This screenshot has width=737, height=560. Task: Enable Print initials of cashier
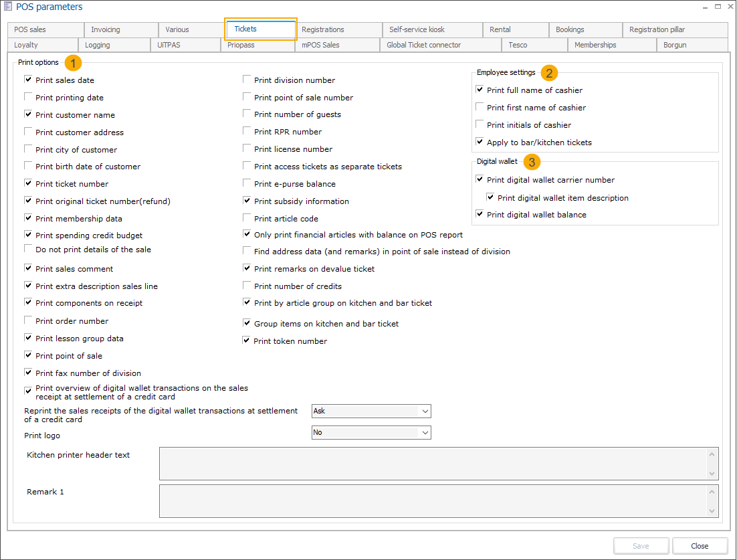coord(480,124)
